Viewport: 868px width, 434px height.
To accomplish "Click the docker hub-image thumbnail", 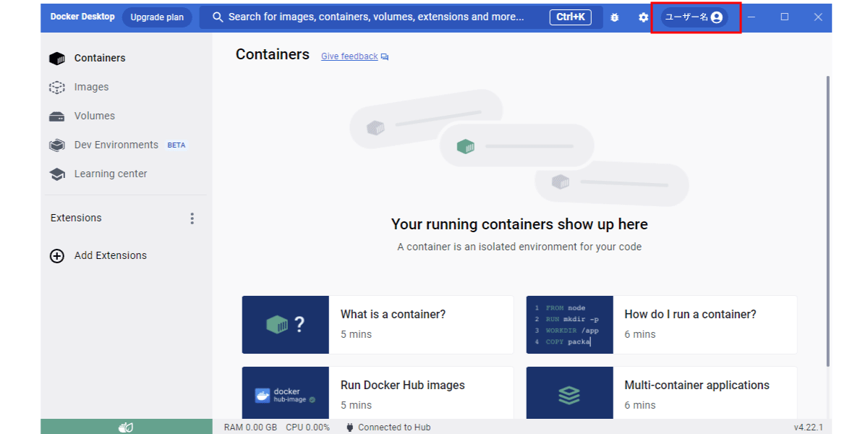I will coord(286,393).
